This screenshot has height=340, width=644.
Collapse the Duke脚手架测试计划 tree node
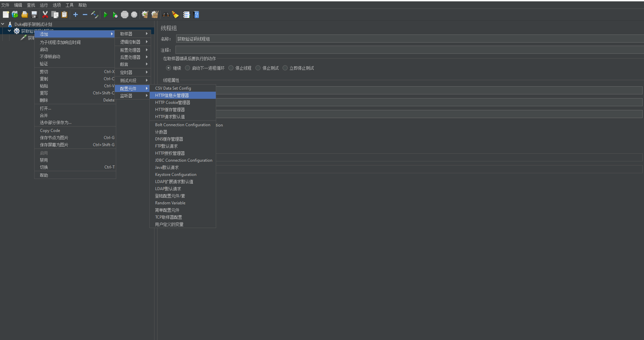[x=3, y=24]
